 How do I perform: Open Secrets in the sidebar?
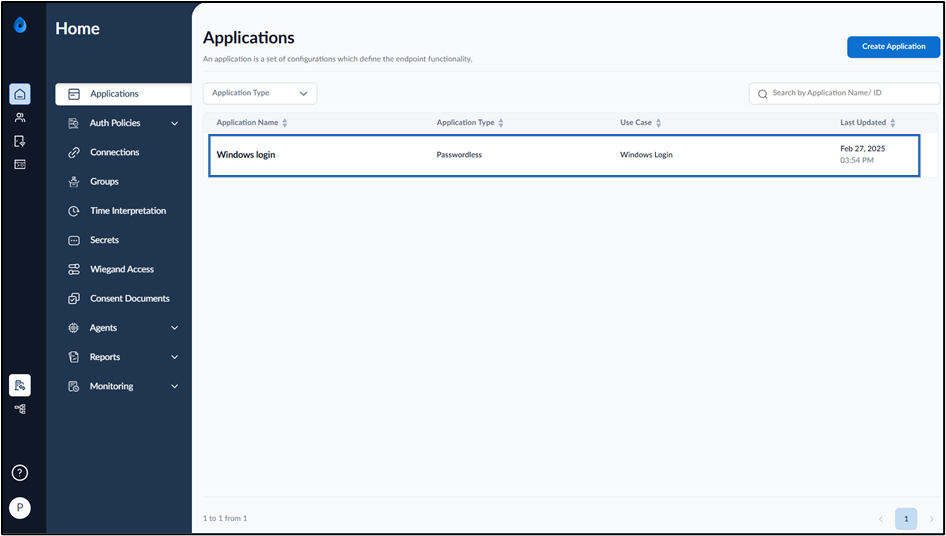[x=104, y=240]
